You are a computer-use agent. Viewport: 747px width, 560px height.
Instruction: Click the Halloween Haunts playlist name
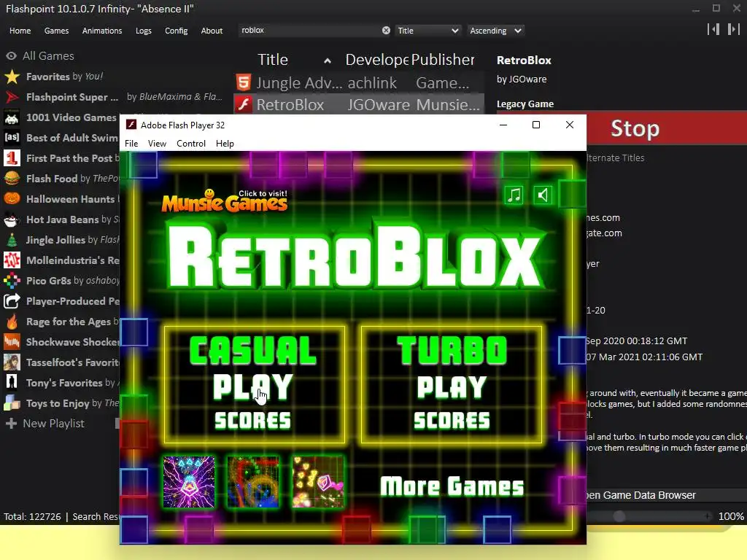[71, 199]
